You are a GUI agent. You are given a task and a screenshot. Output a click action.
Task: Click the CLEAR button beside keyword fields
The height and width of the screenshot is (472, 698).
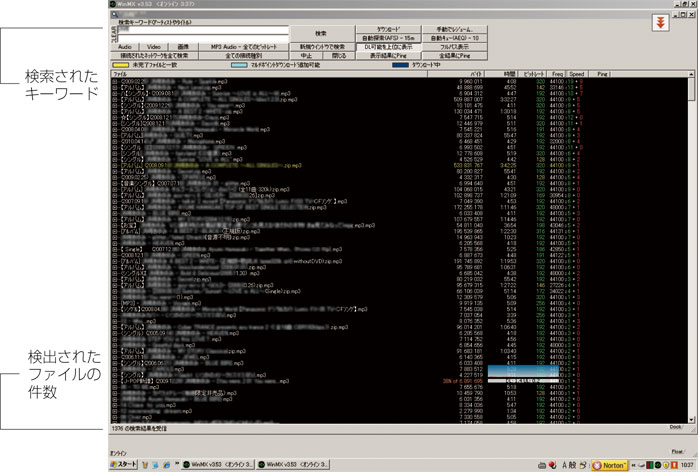[x=114, y=34]
